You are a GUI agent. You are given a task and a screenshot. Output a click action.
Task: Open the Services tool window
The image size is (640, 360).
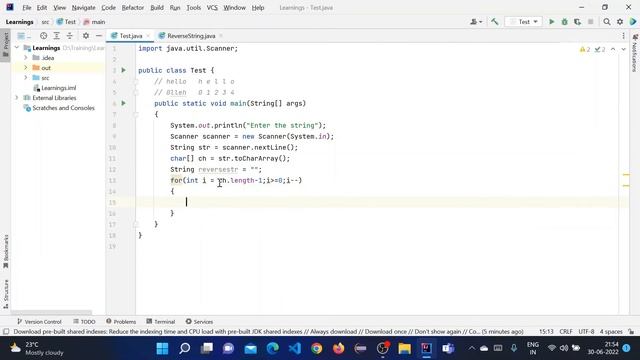click(199, 322)
